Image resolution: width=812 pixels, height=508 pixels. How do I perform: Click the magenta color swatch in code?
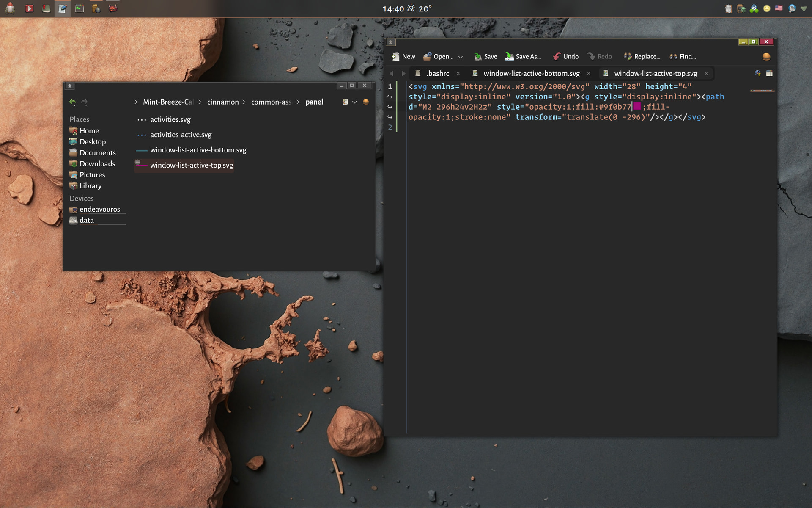[x=637, y=106]
